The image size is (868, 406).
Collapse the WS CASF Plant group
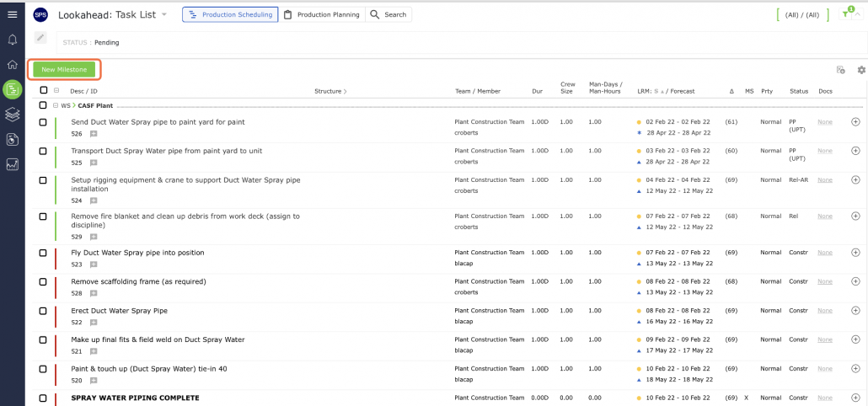[56, 105]
